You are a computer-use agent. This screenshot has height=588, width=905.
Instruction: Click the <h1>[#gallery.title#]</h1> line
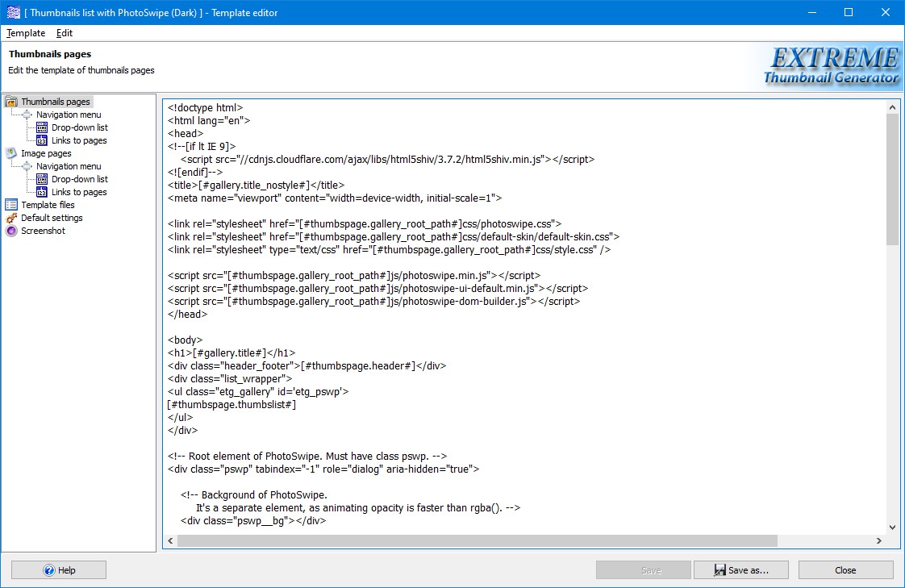pos(231,353)
